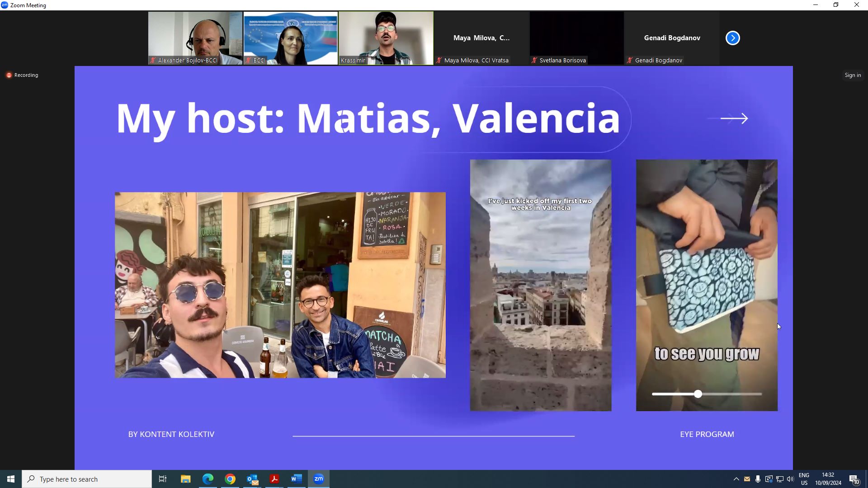The image size is (868, 488).
Task: Click the 'to see you grow' caption
Action: [x=707, y=354]
